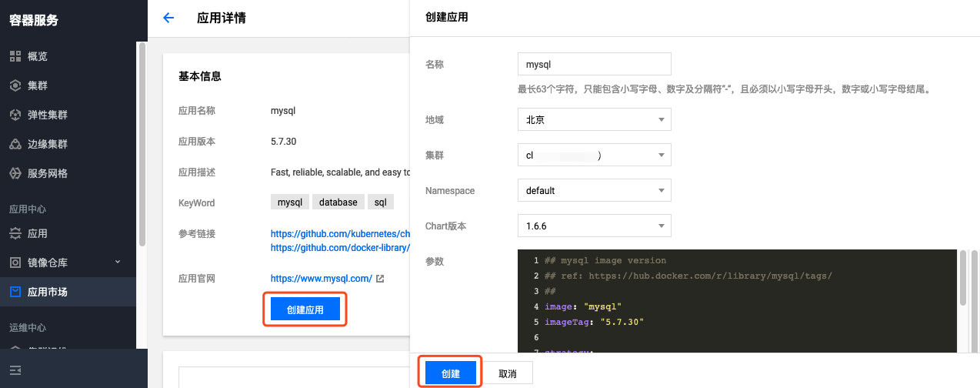980x388 pixels.
Task: Click the app market icon beside 应用市场
Action: [x=15, y=292]
